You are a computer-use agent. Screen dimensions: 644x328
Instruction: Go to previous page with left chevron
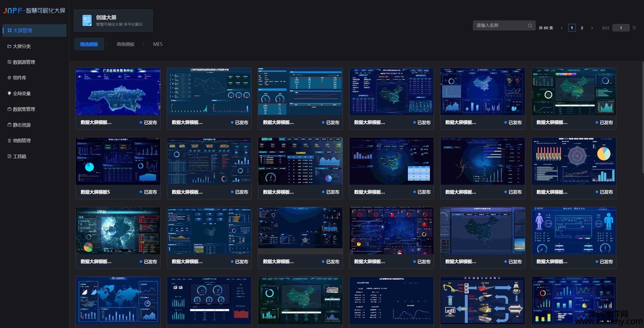562,28
